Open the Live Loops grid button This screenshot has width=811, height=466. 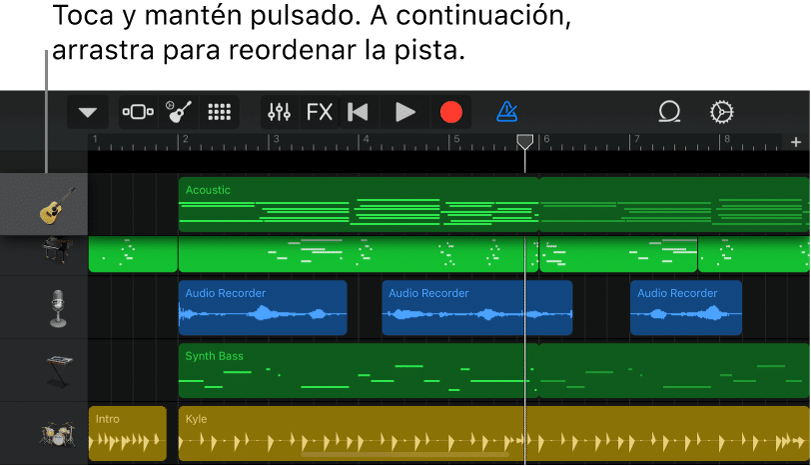[x=219, y=112]
